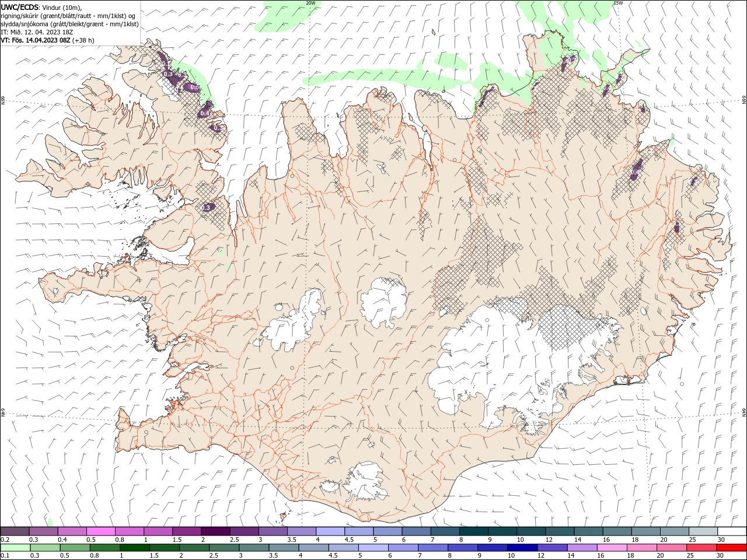Click the '0.2' label under the upper legend row
Viewport: 747px width, 560px height.
tap(5, 540)
